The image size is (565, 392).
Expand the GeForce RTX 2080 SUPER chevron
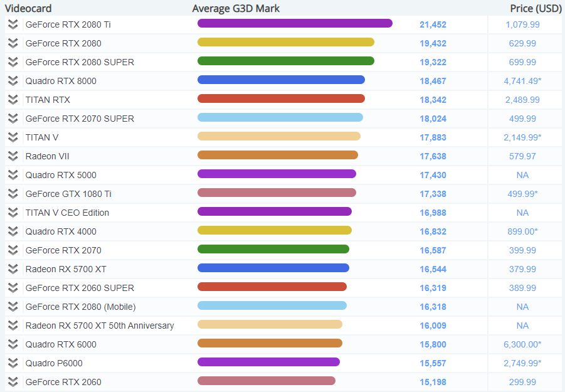(13, 62)
